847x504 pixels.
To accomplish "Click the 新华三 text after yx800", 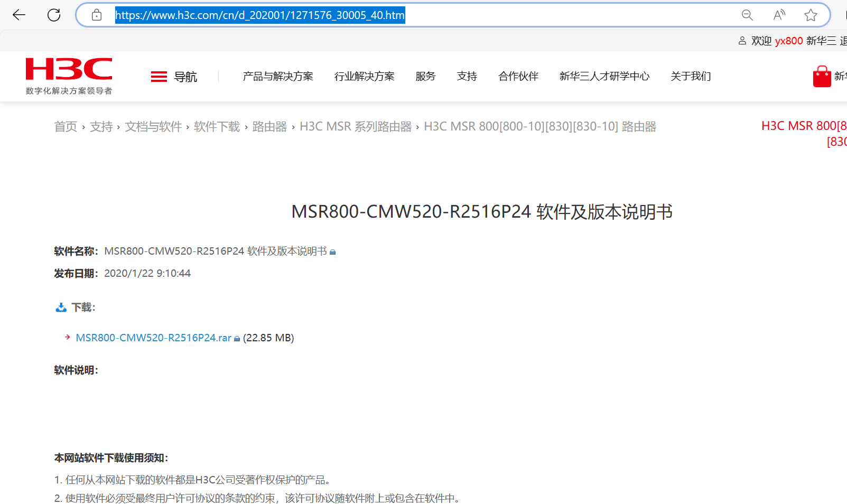I will point(821,41).
